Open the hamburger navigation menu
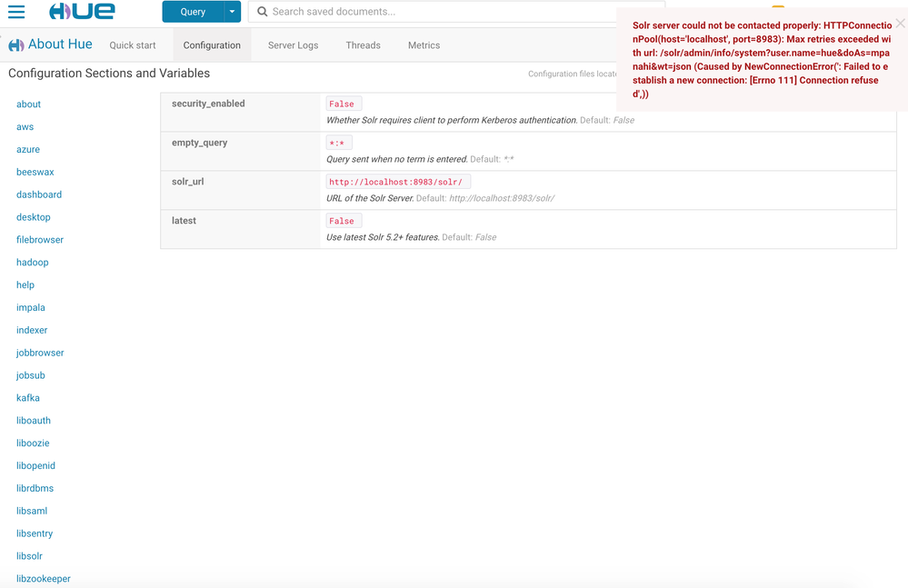 click(16, 12)
